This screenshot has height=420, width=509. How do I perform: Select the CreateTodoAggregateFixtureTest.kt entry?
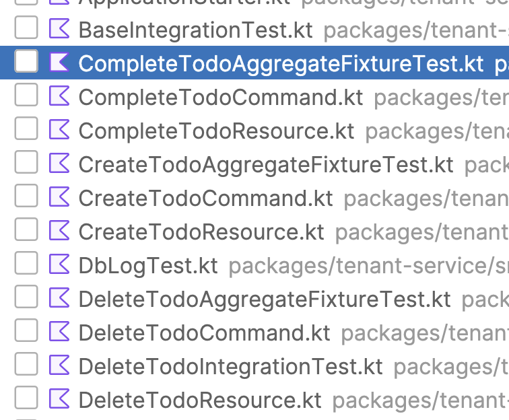[x=266, y=165]
